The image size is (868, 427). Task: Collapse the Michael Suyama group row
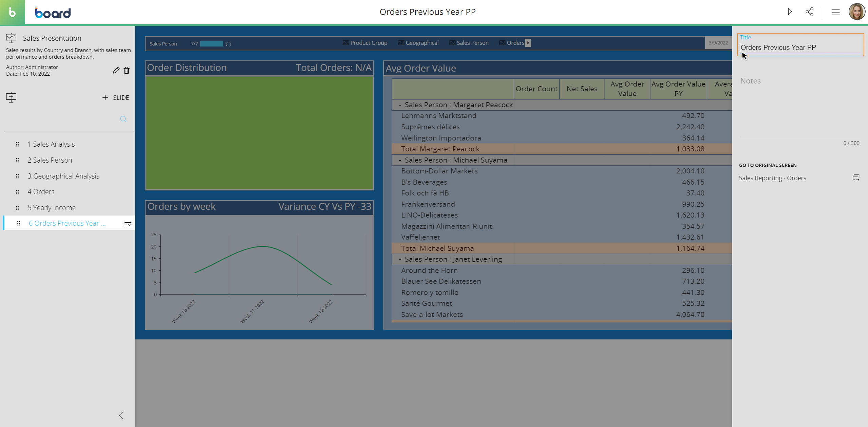coord(400,160)
